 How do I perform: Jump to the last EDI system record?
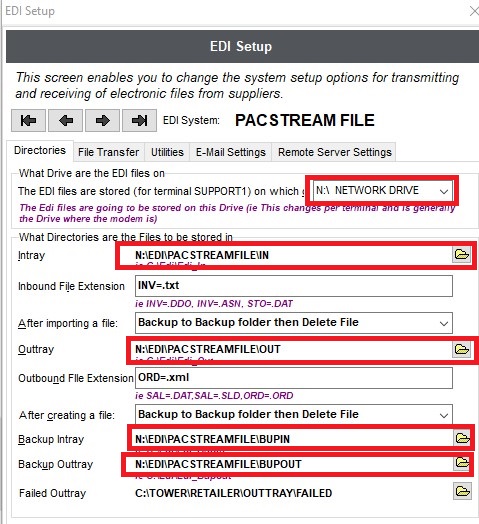139,120
